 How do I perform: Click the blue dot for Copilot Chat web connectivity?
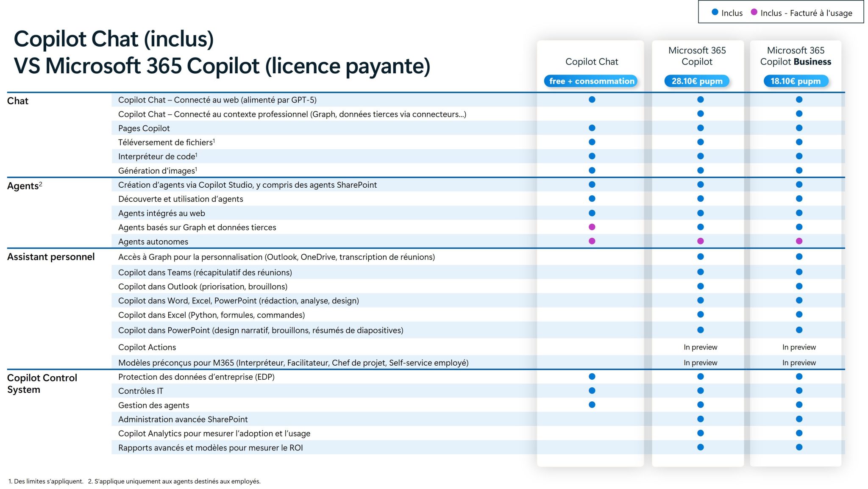pyautogui.click(x=592, y=100)
